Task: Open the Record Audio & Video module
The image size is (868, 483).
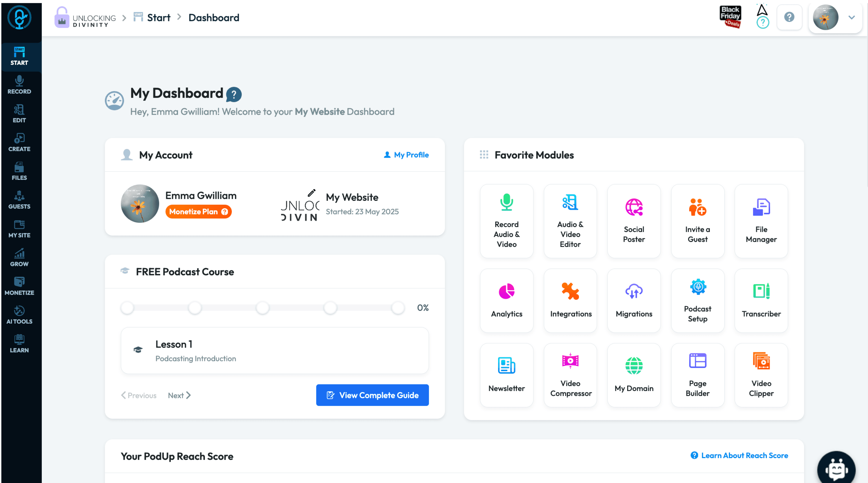Action: (x=507, y=221)
